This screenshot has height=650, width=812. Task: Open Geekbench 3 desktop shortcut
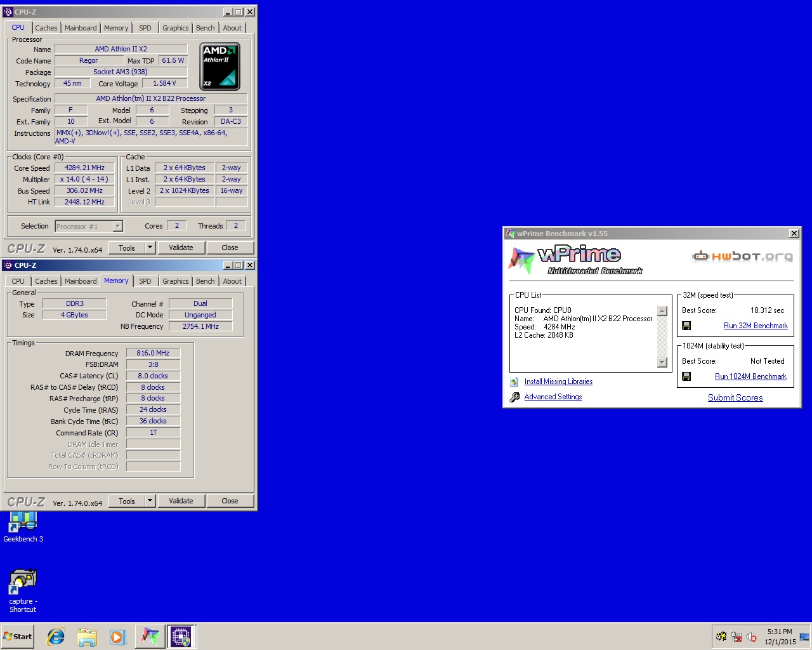tap(23, 527)
